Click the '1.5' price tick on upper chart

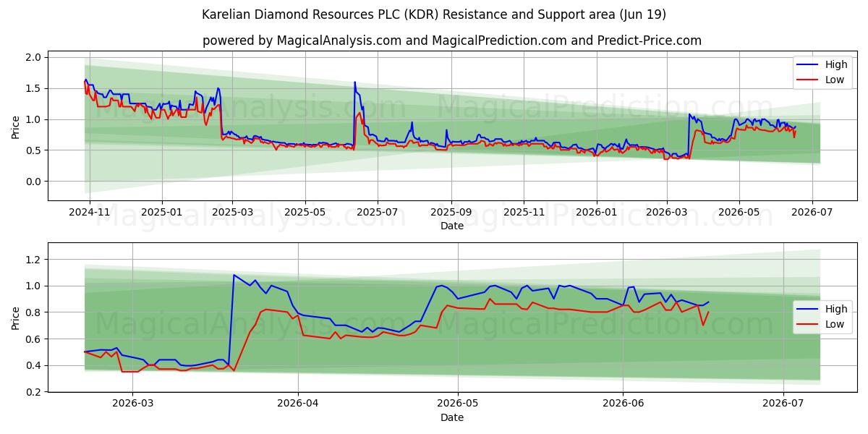tap(35, 88)
